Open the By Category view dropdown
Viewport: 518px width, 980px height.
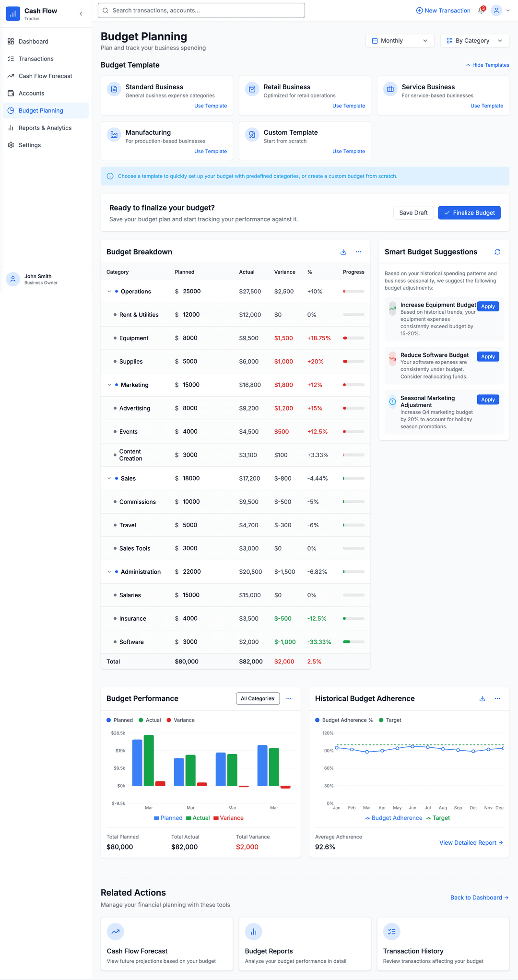pos(475,41)
